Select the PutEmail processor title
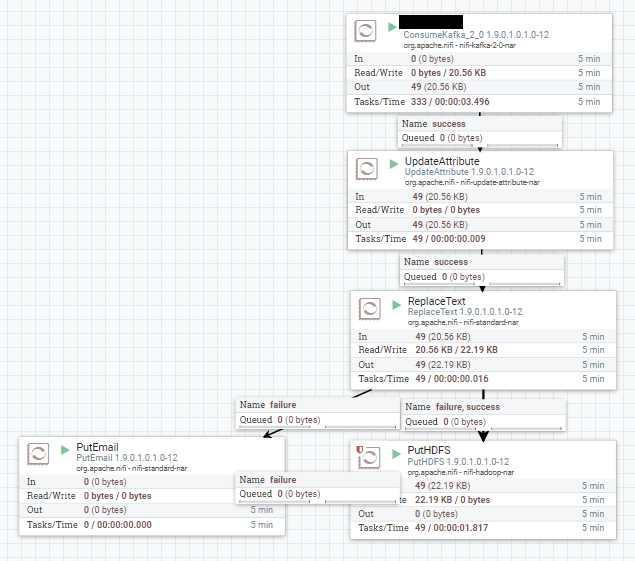Image resolution: width=635 pixels, height=561 pixels. pos(97,447)
